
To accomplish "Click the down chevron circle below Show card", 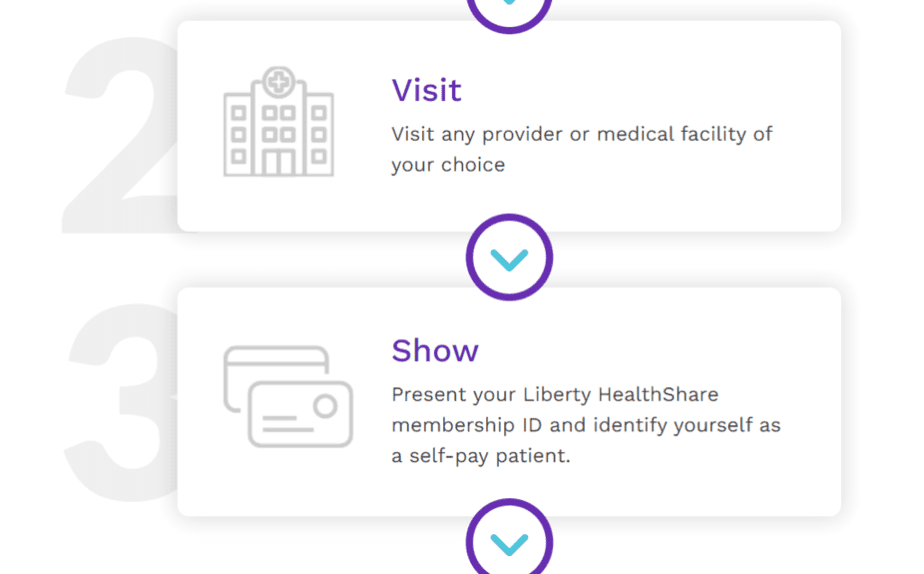I will [509, 537].
